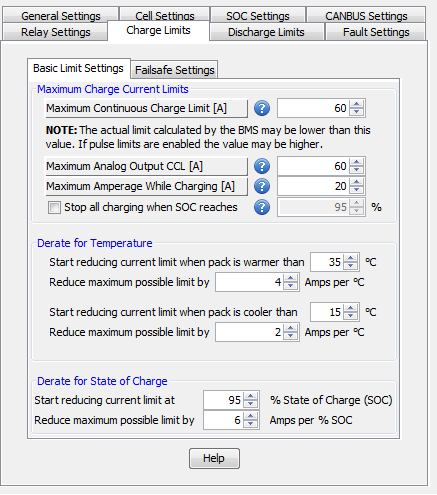Edit Maximum Analog Output CCL field

point(313,166)
